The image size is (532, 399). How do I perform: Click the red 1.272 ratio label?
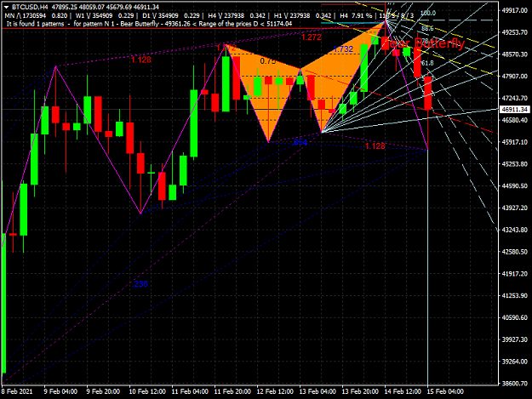tap(312, 37)
